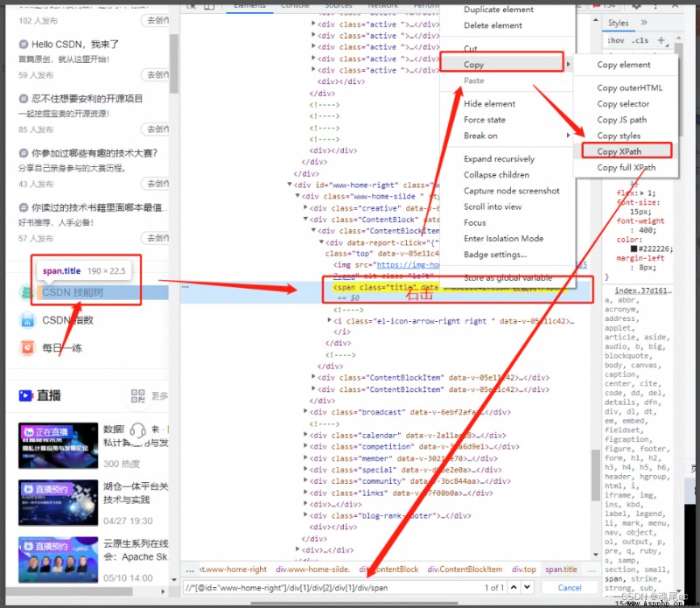The width and height of the screenshot is (700, 608).
Task: Select Force state in context menu
Action: point(507,120)
